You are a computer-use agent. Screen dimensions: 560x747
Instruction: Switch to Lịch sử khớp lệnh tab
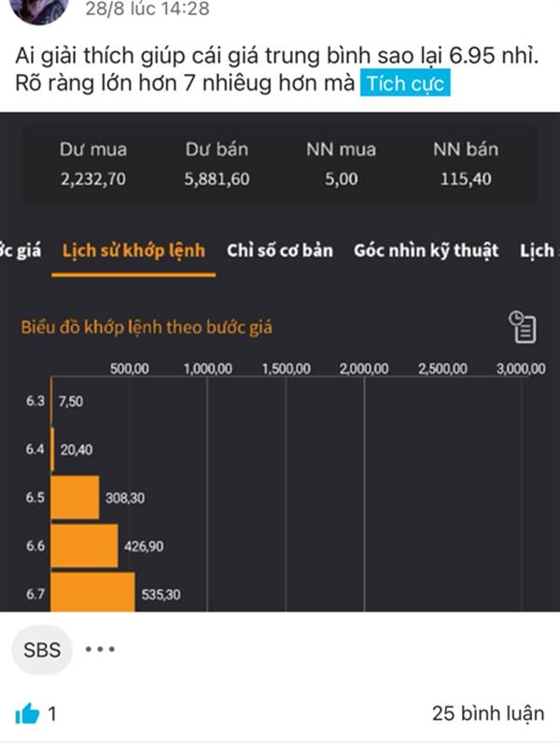click(133, 250)
